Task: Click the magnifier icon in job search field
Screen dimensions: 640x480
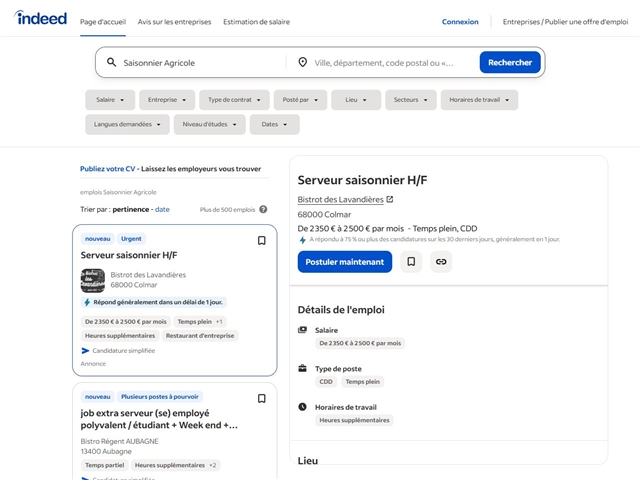Action: [x=112, y=63]
